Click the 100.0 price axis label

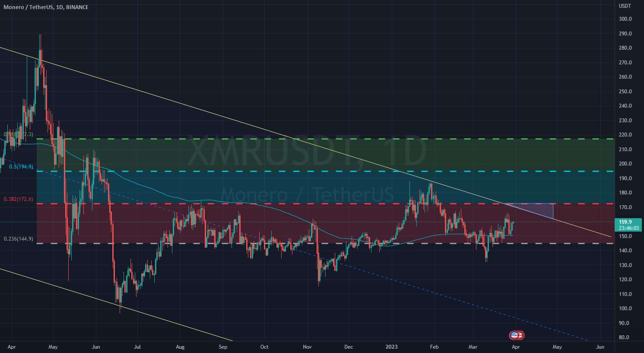[x=625, y=308]
